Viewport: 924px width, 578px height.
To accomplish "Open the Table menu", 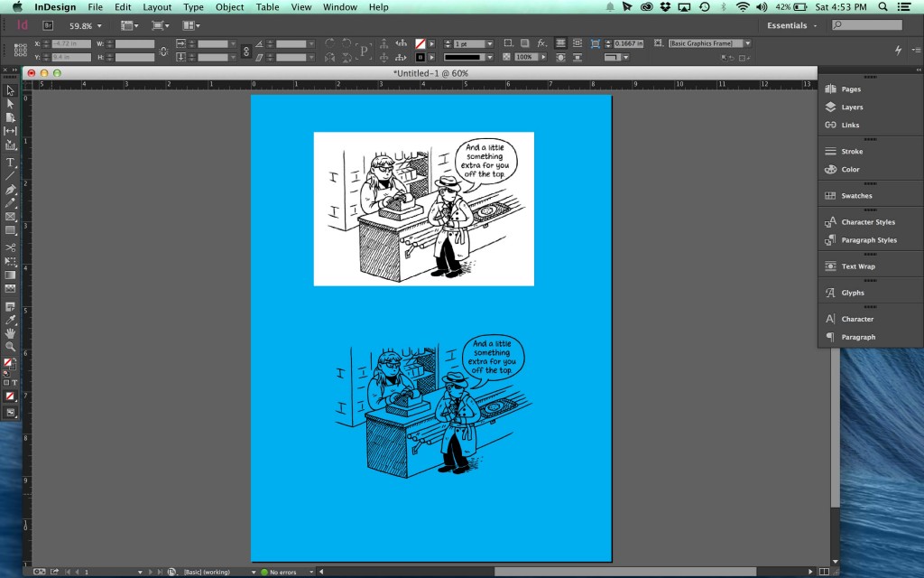I will click(267, 7).
